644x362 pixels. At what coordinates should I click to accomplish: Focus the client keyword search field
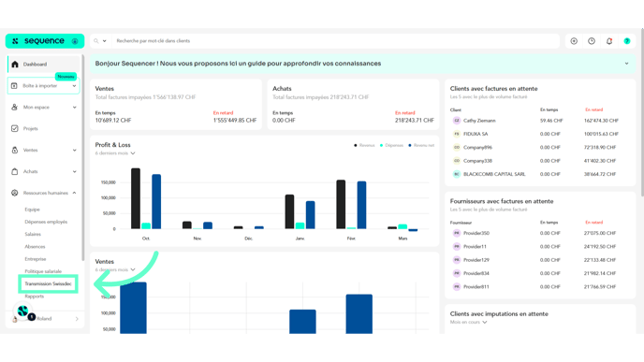[335, 41]
